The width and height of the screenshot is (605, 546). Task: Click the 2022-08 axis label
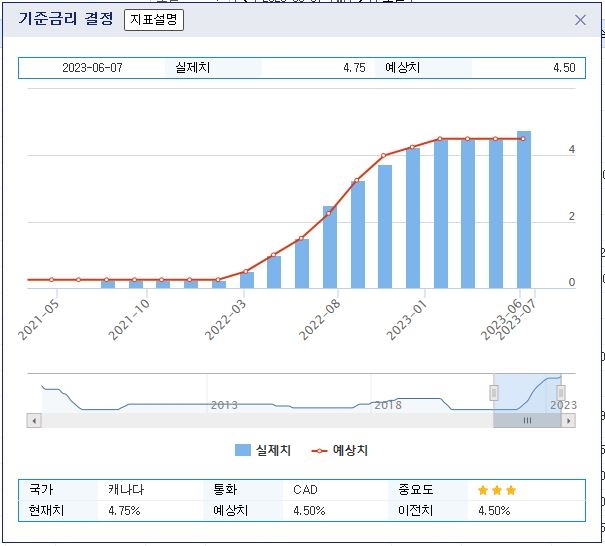pyautogui.click(x=320, y=320)
